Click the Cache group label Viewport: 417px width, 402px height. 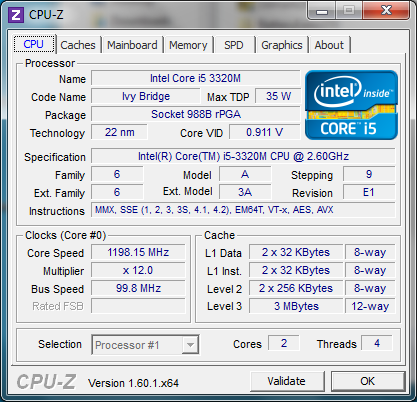(219, 235)
